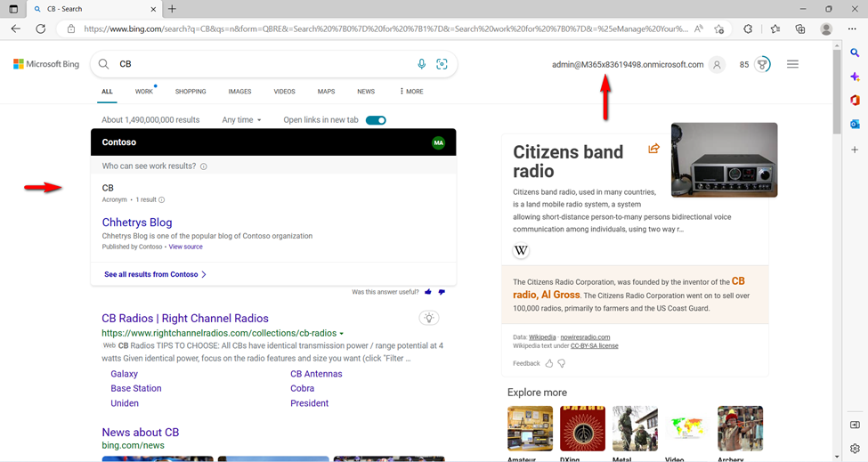Open the News about CB heading link

[140, 432]
